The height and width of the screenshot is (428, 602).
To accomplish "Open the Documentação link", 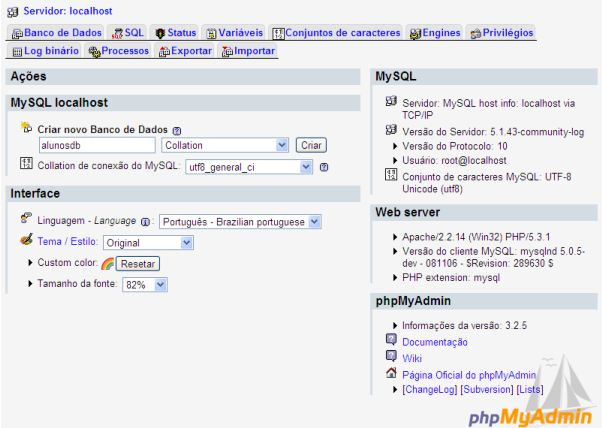I will click(435, 342).
